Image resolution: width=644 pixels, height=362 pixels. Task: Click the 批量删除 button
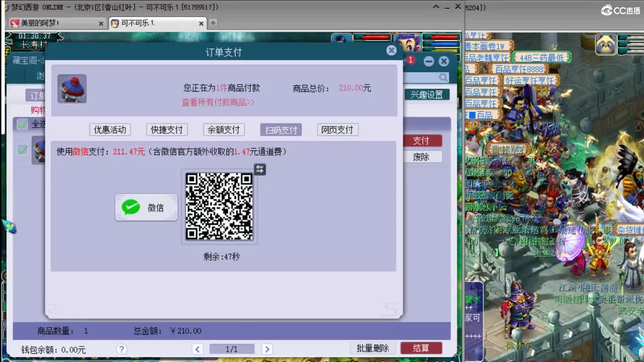pos(373,348)
